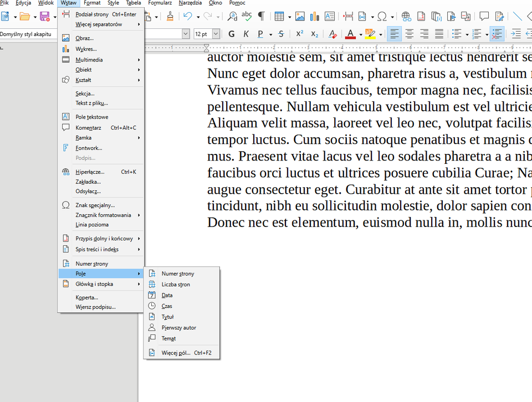Open the Tabela menu
Image resolution: width=532 pixels, height=402 pixels.
134,3
